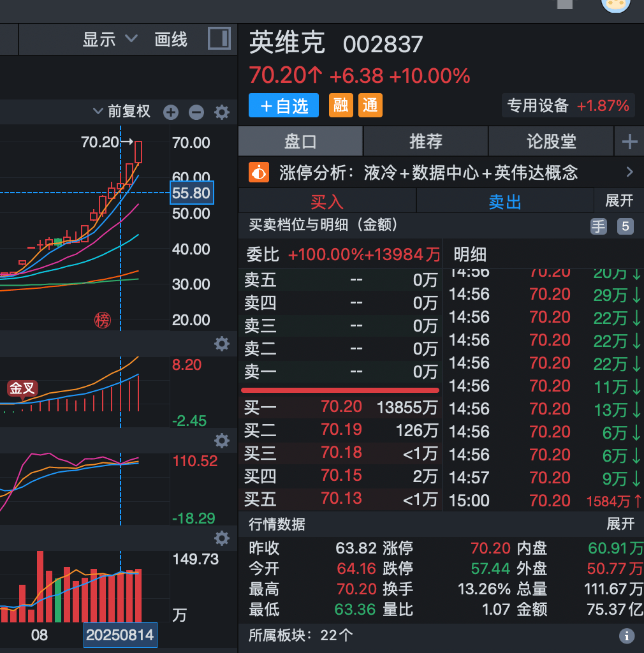
Task: Click the 14:57 trade detail row
Action: pos(545,478)
